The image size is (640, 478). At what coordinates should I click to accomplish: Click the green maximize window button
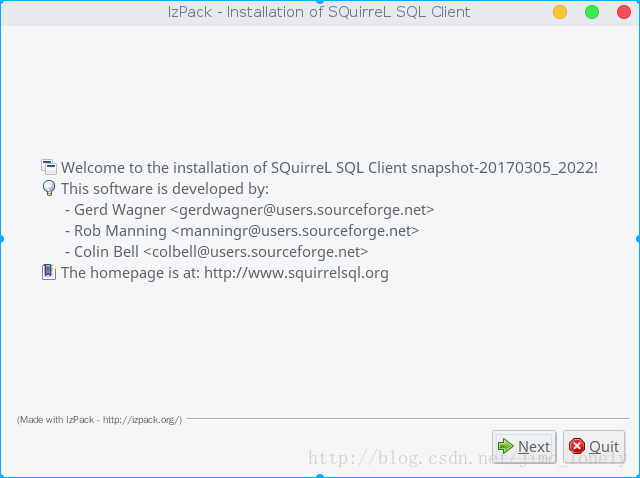pos(592,12)
